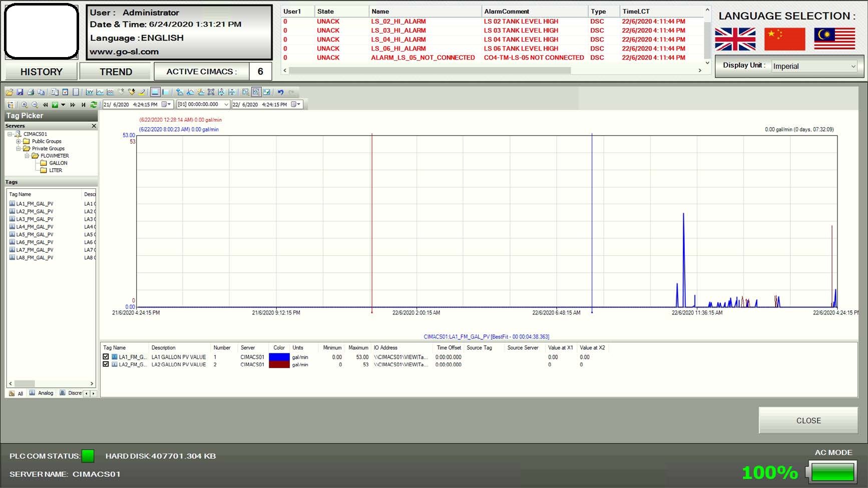The height and width of the screenshot is (488, 868).
Task: Switch to the Analog tag filter tab
Action: pos(42,393)
